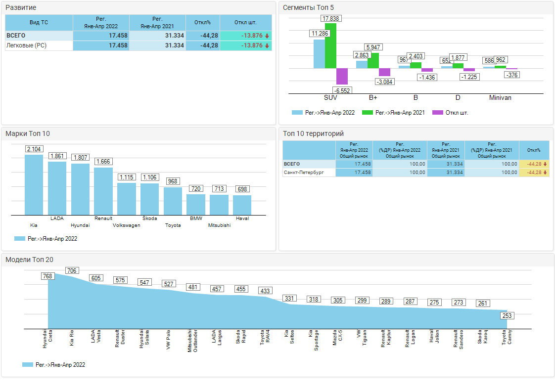
Task: Click the Minivan axis label
Action: click(x=500, y=98)
